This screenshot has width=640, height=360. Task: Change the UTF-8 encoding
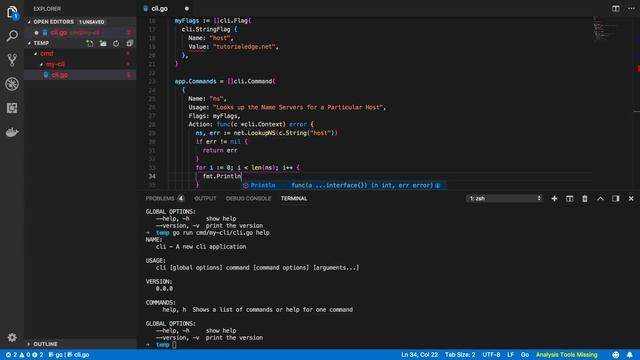(491, 355)
